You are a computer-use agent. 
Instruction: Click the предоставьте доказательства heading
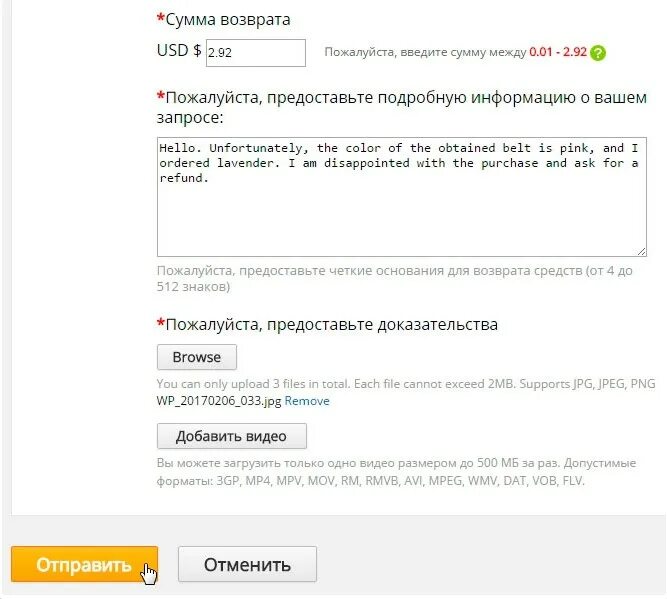click(331, 325)
